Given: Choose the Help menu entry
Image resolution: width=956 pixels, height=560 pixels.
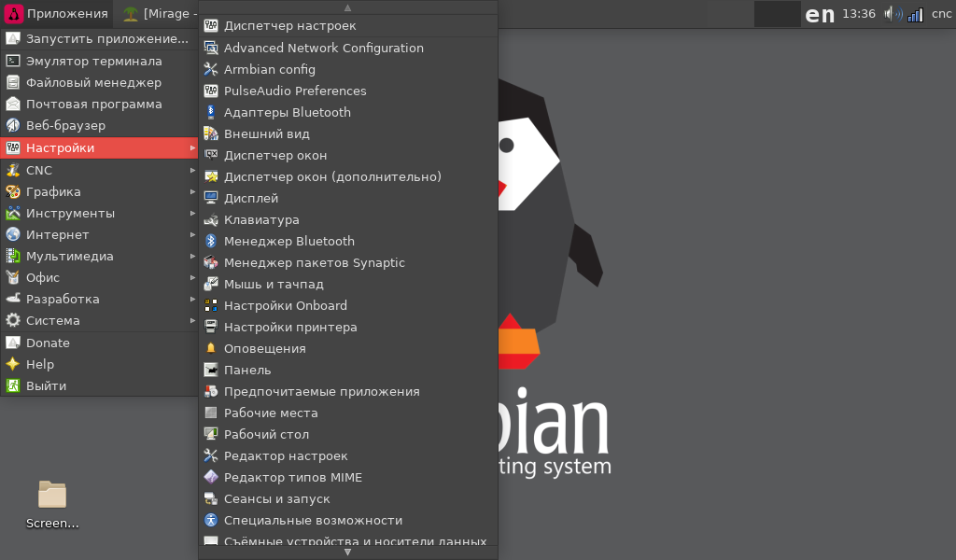Looking at the screenshot, I should pos(99,364).
